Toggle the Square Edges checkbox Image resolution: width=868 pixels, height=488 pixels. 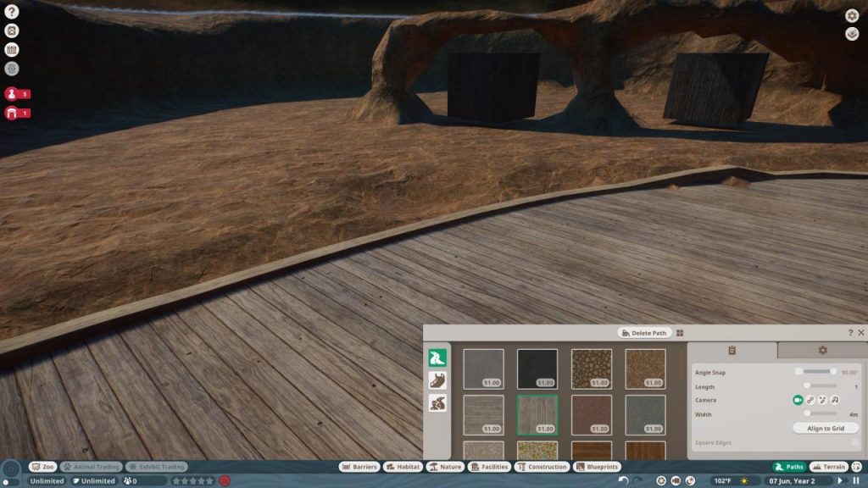pos(854,442)
